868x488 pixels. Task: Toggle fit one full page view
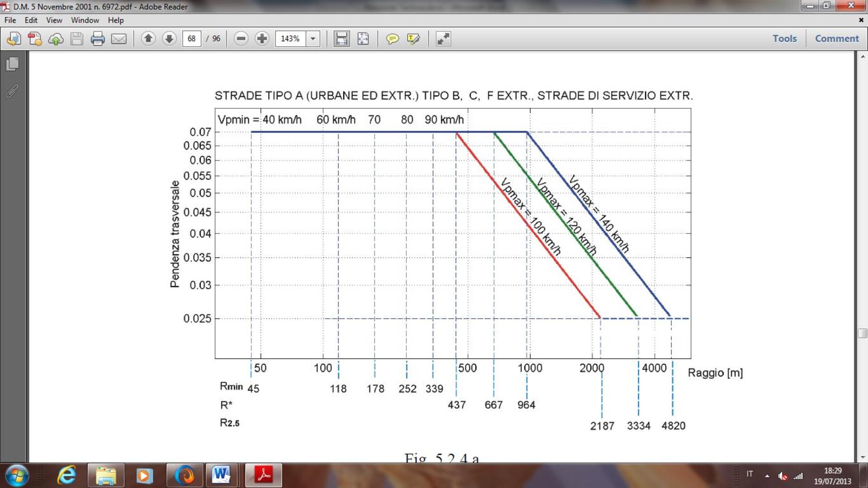pos(363,39)
